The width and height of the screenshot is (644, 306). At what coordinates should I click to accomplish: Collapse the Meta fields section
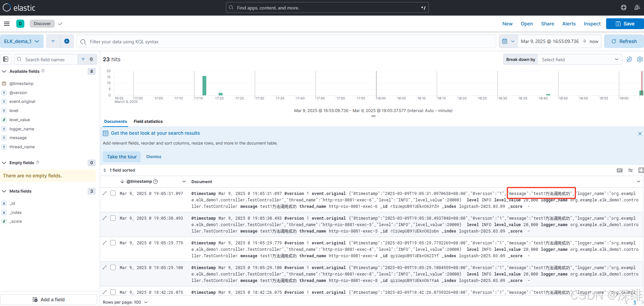pos(4,191)
